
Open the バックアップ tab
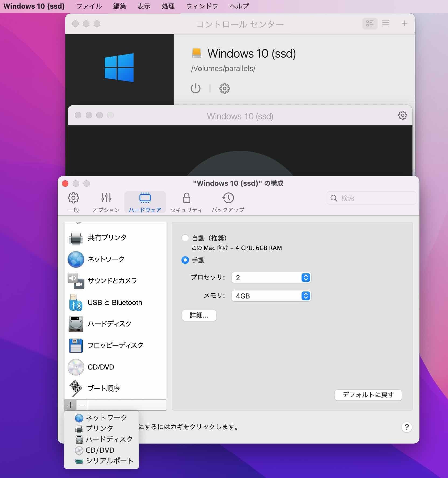[x=228, y=202]
